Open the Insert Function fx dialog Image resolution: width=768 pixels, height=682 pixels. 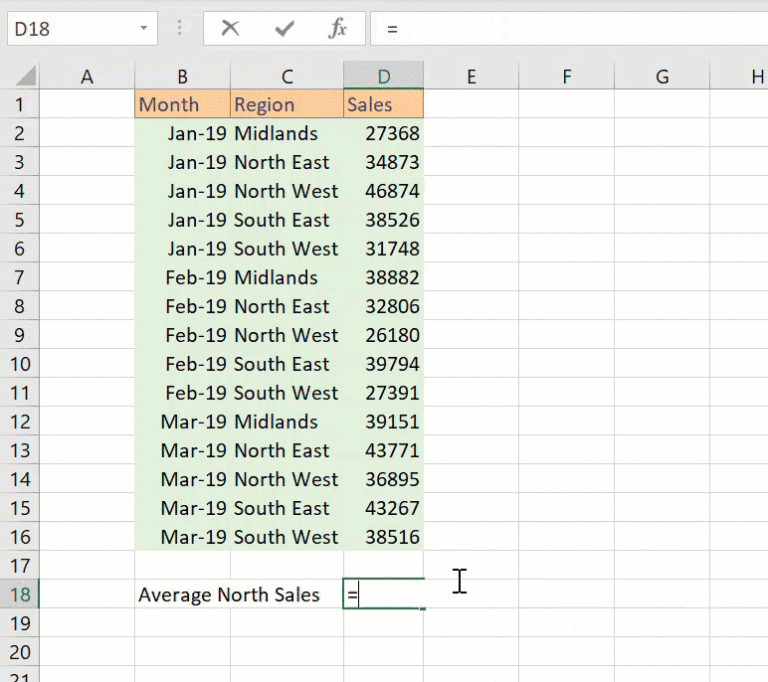click(x=337, y=28)
